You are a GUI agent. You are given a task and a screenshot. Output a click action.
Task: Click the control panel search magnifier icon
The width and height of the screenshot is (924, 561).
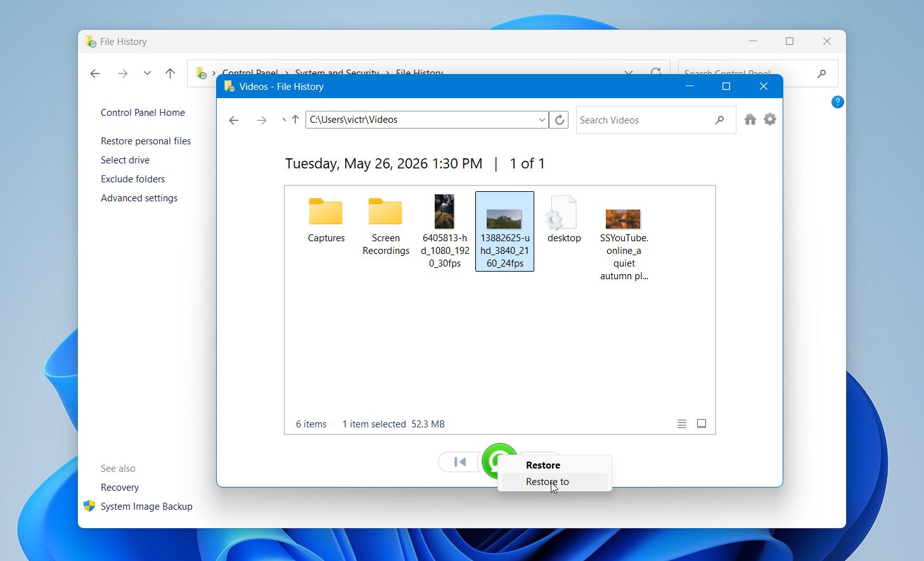coord(822,73)
